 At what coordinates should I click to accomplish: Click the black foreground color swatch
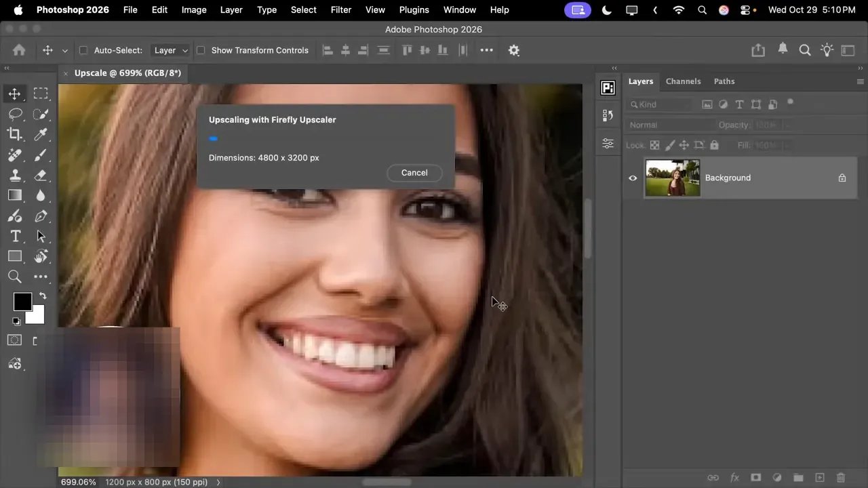(x=22, y=301)
